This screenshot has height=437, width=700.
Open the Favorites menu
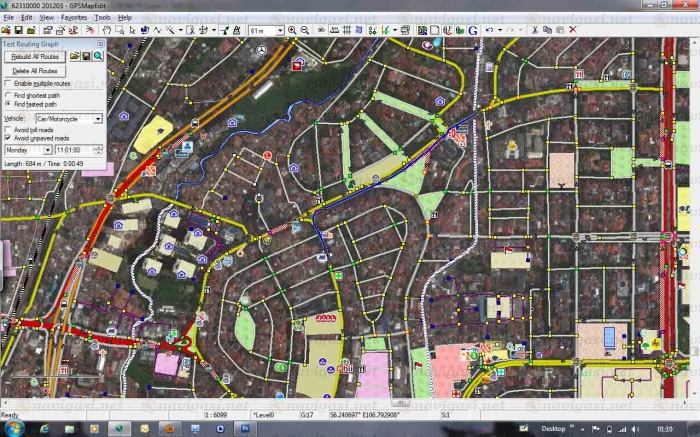coord(74,17)
